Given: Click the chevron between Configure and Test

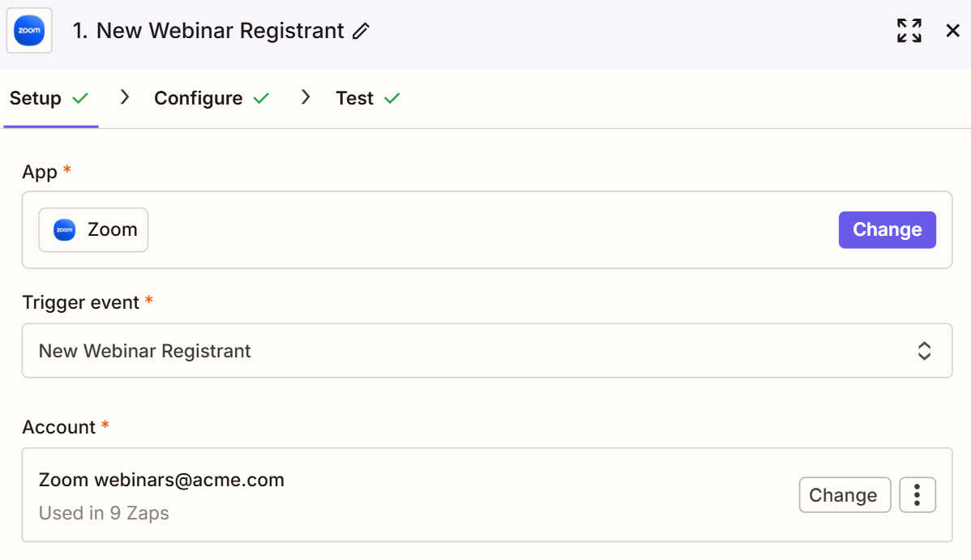Looking at the screenshot, I should point(306,98).
